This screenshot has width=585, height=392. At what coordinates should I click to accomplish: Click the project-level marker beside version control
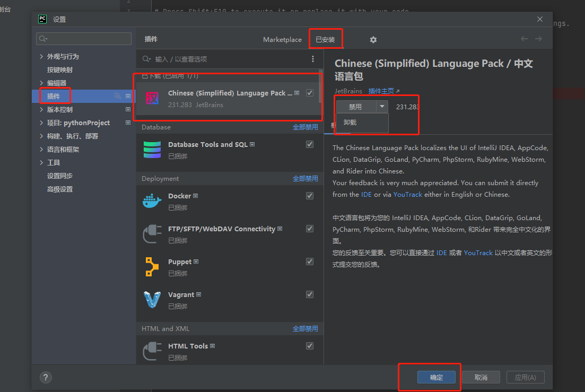click(x=128, y=110)
